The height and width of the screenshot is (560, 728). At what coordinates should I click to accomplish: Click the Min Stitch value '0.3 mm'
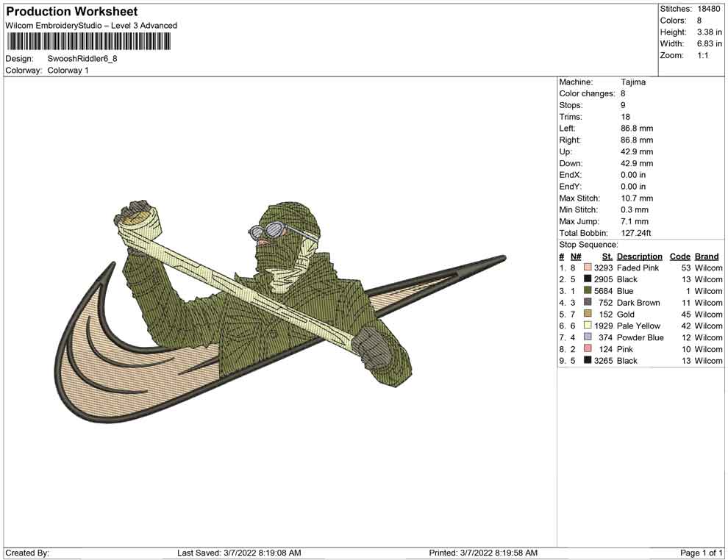[635, 209]
